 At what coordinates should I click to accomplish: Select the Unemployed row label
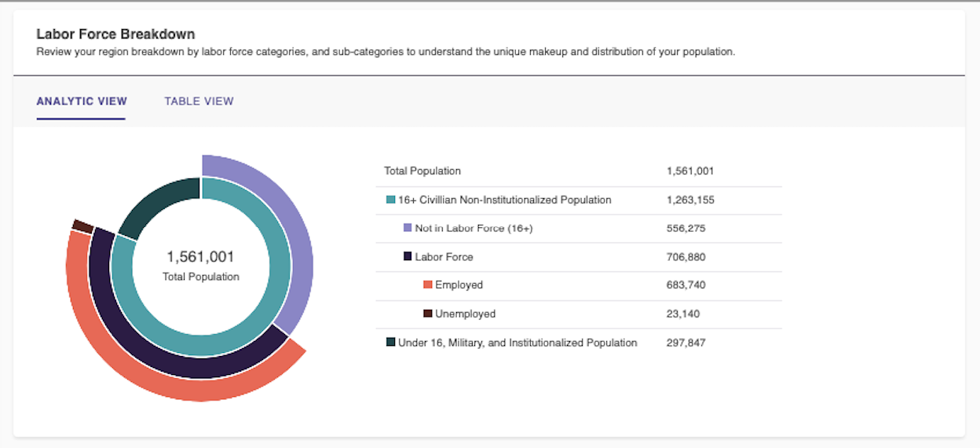466,314
